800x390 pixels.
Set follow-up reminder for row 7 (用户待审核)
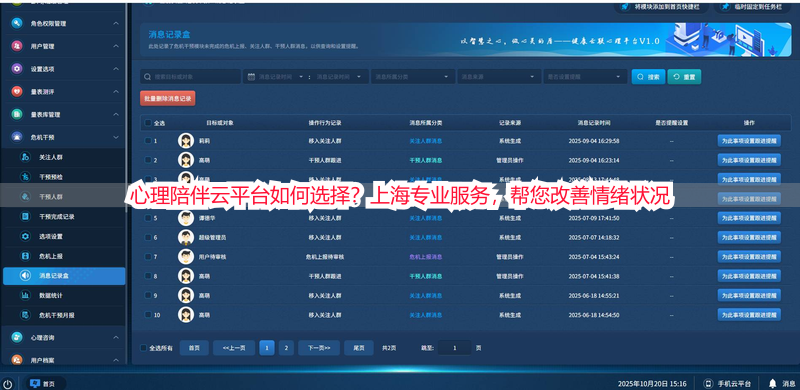749,257
